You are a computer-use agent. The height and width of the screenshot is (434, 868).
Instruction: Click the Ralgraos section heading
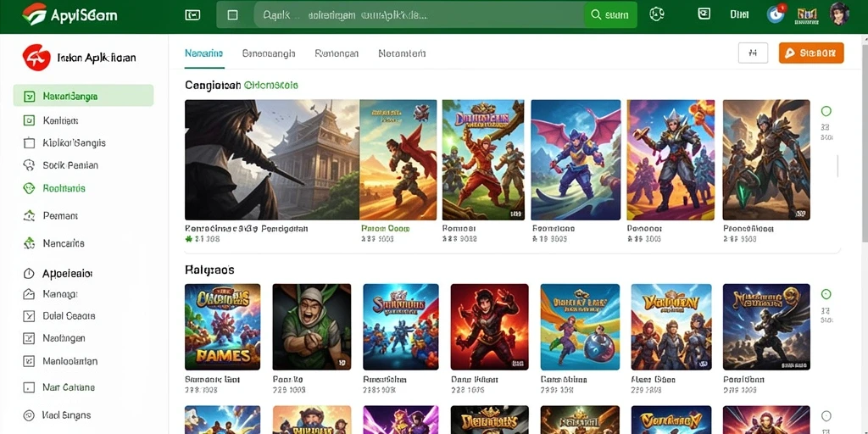[x=209, y=270]
